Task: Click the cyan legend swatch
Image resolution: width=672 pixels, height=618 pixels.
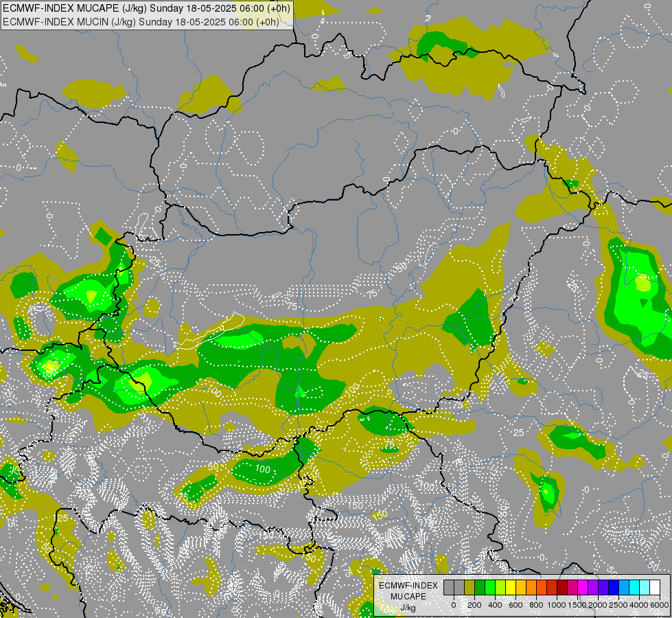Action: point(635,588)
